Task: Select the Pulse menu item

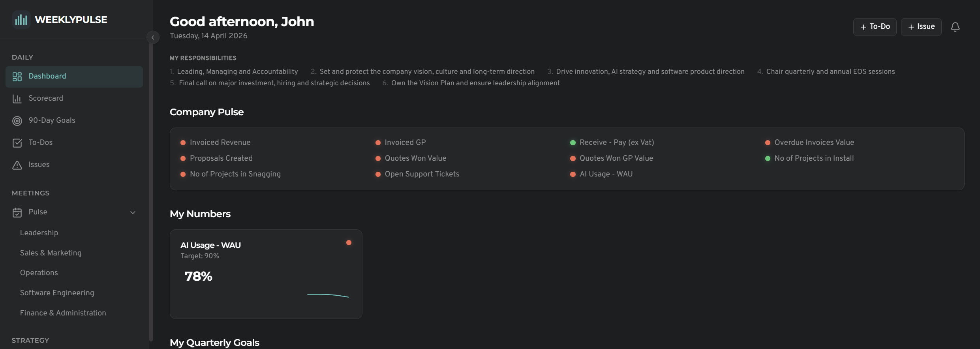Action: click(74, 212)
